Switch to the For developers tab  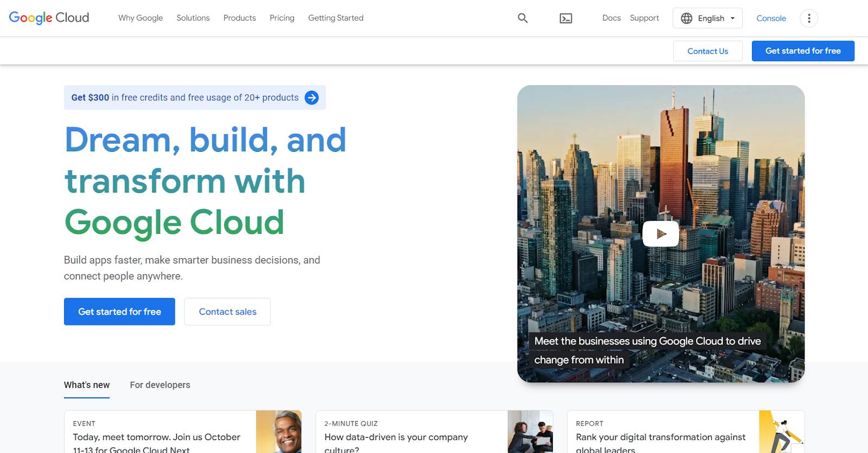coord(160,385)
